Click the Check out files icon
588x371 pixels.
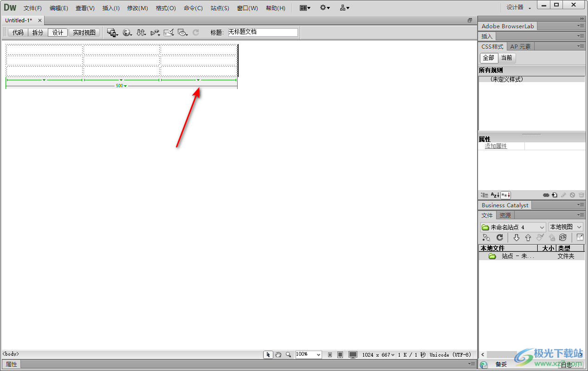tap(540, 237)
